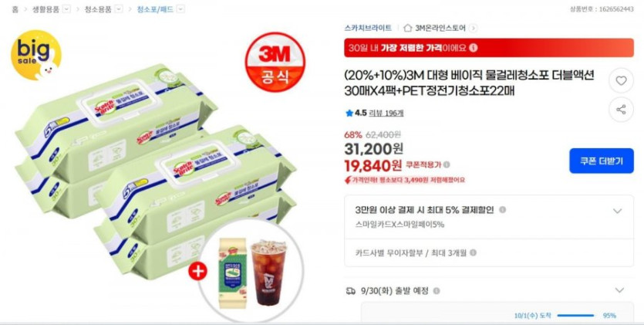The width and height of the screenshot is (644, 325).
Task: Open the 생활용품 category dropdown
Action: (66, 9)
